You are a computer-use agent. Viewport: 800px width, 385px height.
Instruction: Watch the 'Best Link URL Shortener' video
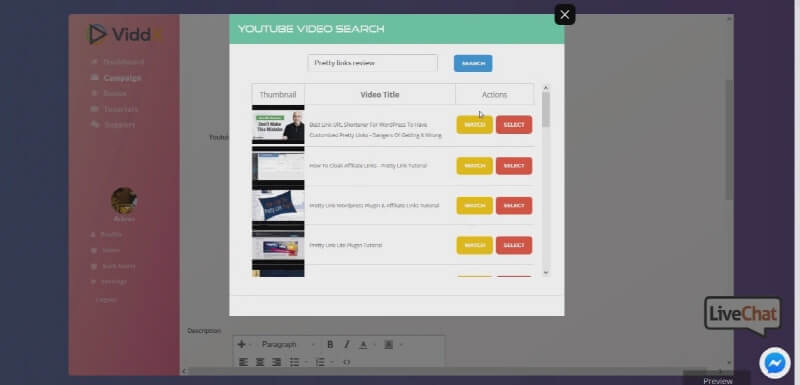coord(474,125)
